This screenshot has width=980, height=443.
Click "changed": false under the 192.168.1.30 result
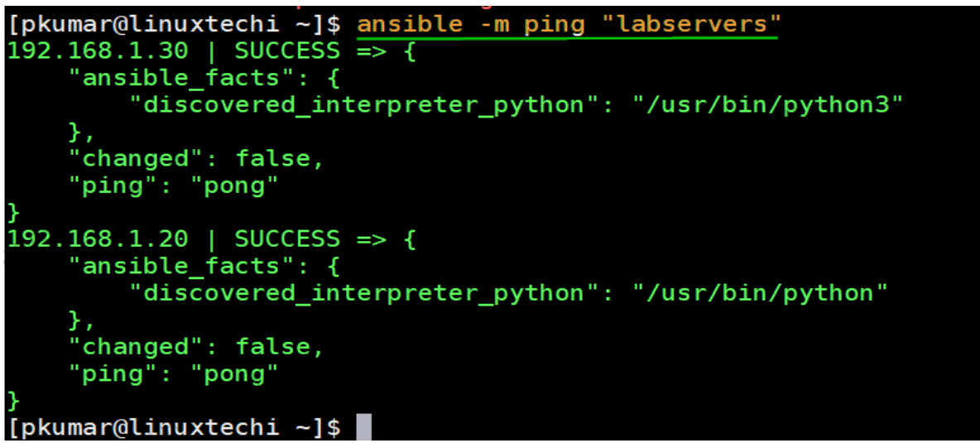coord(195,158)
